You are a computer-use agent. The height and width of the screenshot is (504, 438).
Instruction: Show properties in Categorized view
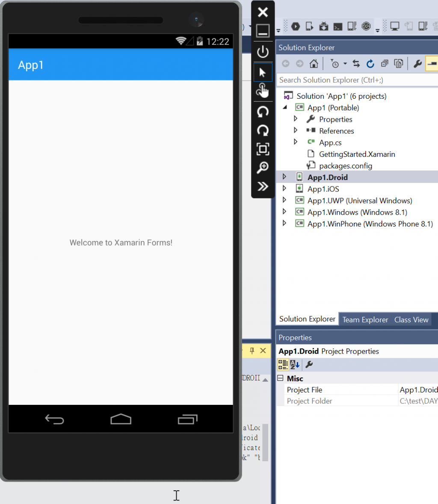[283, 365]
